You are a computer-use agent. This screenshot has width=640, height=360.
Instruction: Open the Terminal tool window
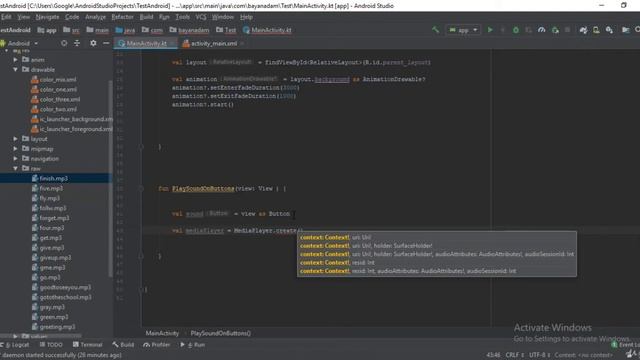87,345
